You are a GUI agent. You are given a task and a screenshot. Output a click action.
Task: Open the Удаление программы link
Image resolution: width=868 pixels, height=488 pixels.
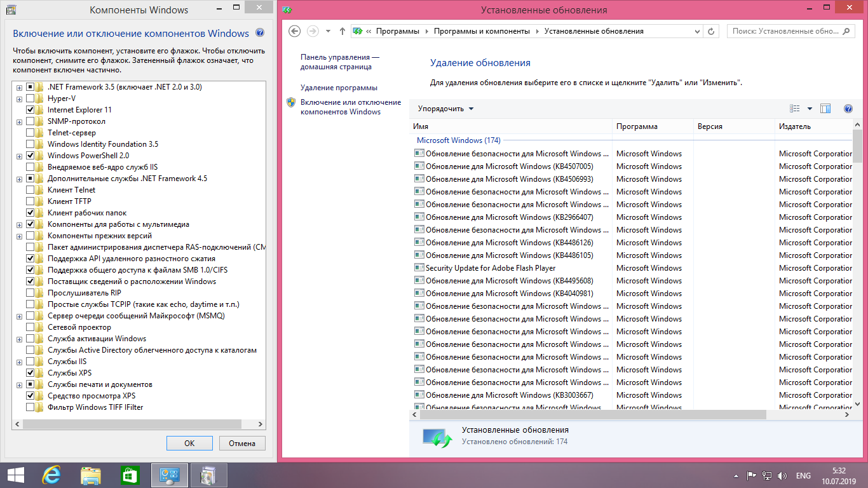pyautogui.click(x=339, y=88)
